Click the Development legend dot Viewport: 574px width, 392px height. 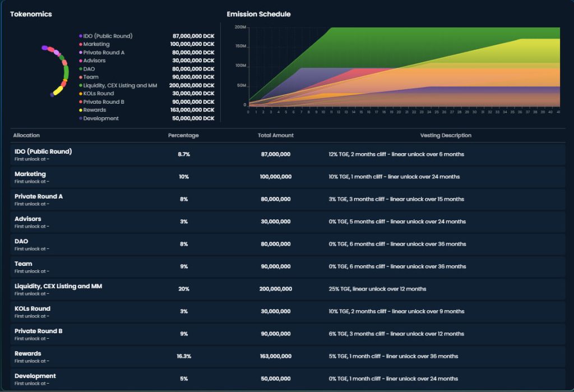(81, 119)
